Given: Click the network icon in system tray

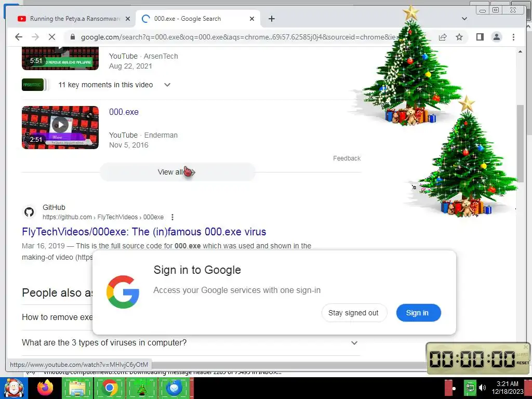Looking at the screenshot, I should click(x=470, y=388).
